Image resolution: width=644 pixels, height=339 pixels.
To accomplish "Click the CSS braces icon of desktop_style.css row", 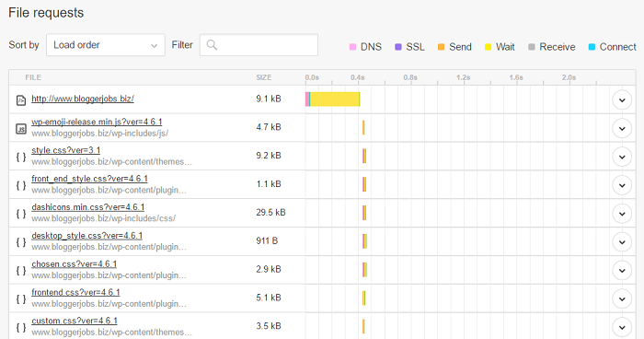I will point(21,242).
